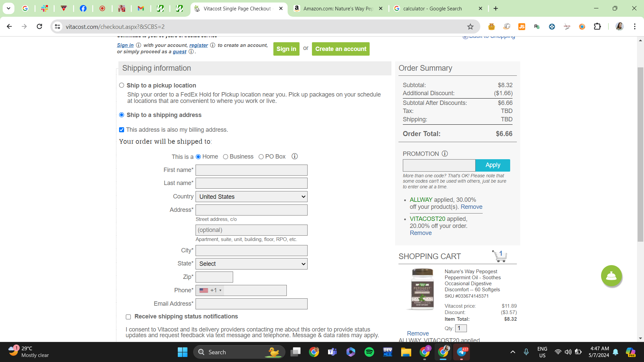Screen dimensions: 644x362
Task: Toggle billing address same as shipping checkbox
Action: coord(121,130)
